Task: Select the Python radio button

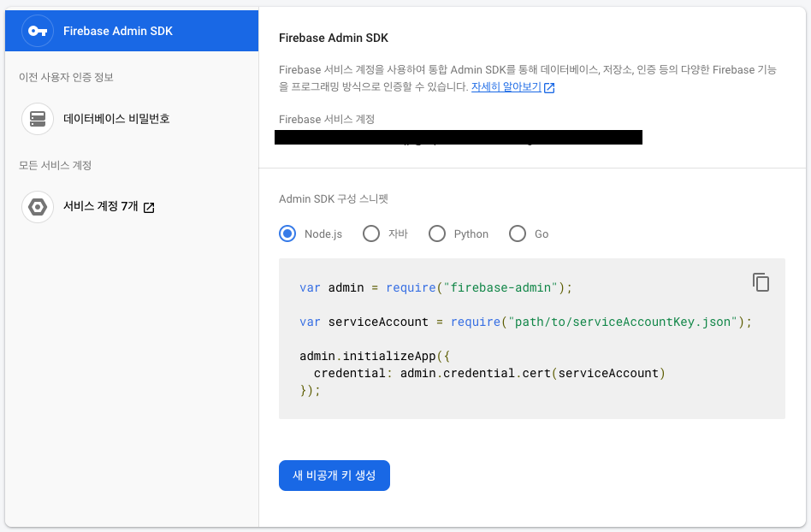Action: pyautogui.click(x=437, y=233)
